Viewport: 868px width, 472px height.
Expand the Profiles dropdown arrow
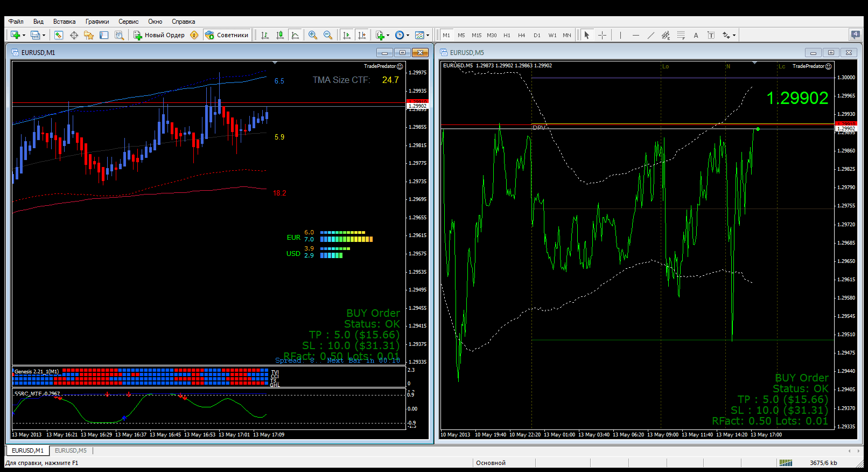pyautogui.click(x=44, y=35)
